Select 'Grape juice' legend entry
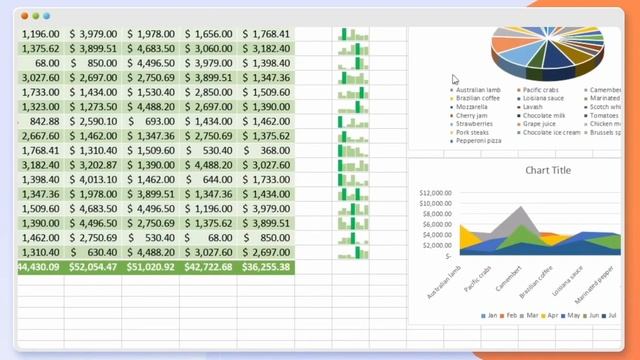The width and height of the screenshot is (640, 360). pyautogui.click(x=537, y=124)
